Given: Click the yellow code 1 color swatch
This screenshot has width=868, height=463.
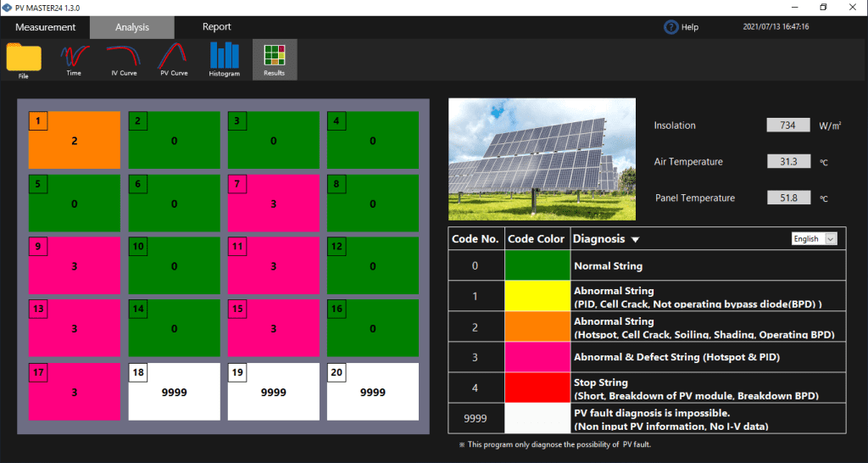Looking at the screenshot, I should [x=537, y=296].
